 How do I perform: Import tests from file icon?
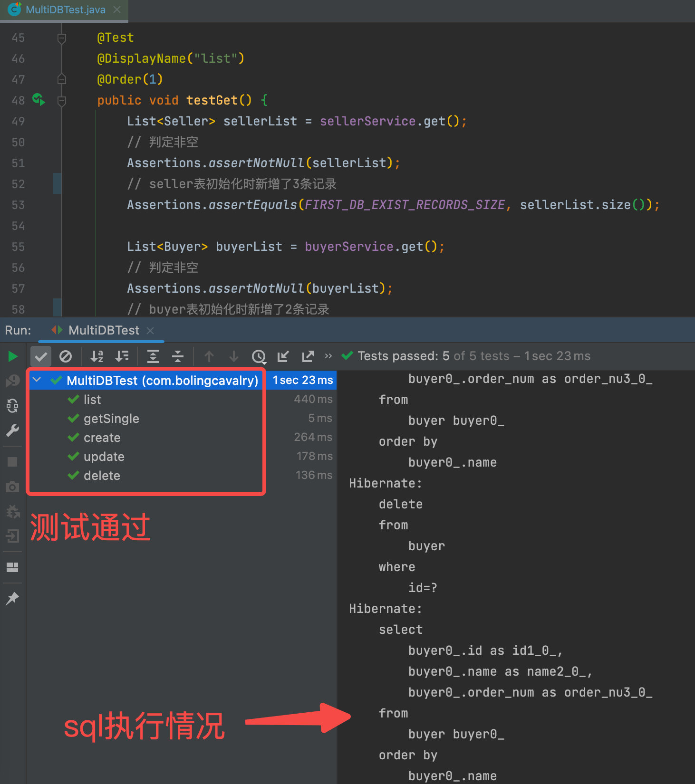pos(283,356)
